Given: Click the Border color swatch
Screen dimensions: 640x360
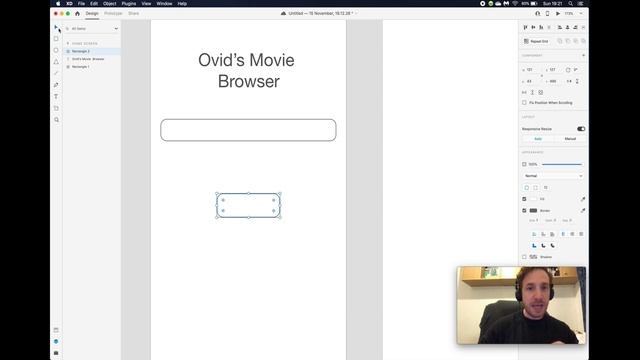Looking at the screenshot, I should point(533,211).
